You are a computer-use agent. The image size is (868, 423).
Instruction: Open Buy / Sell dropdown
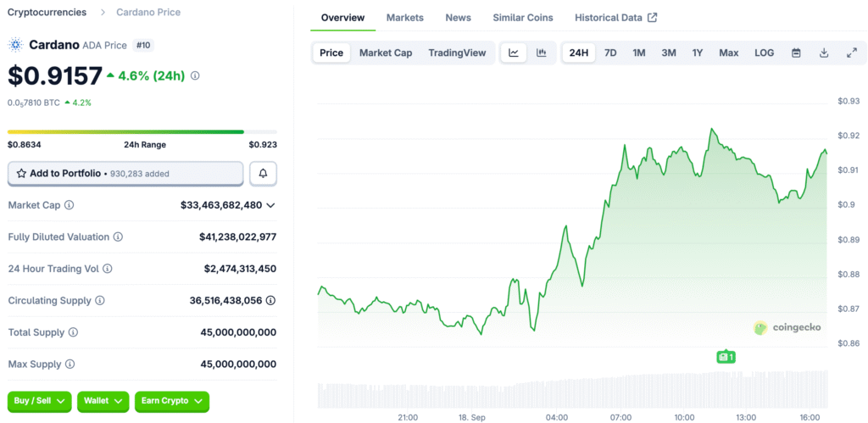pos(39,401)
